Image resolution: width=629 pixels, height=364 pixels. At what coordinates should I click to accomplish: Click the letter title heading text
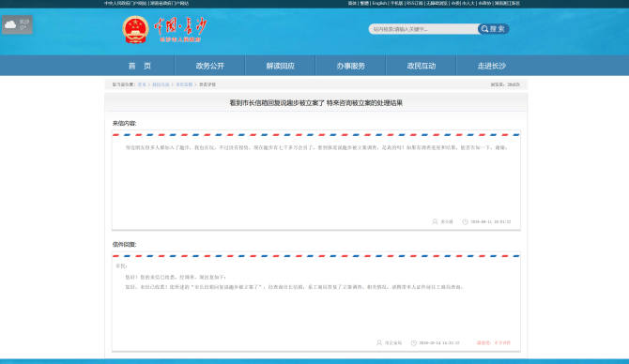click(316, 103)
